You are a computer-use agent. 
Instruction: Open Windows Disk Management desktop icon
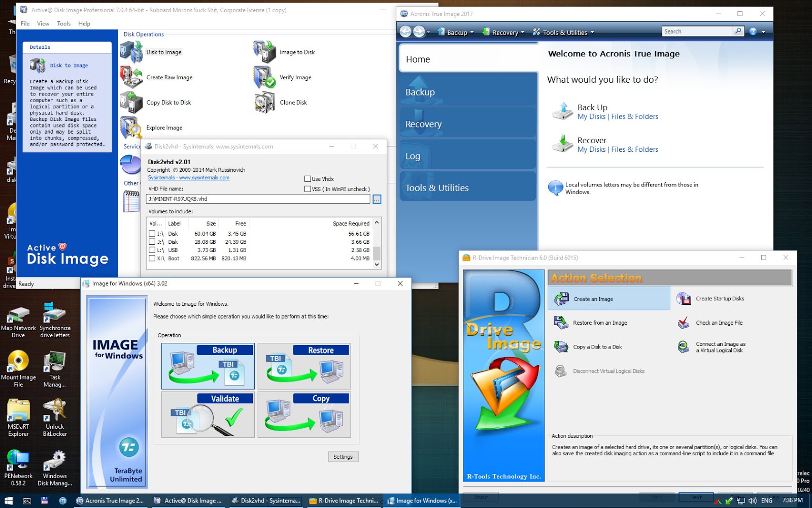(55, 467)
